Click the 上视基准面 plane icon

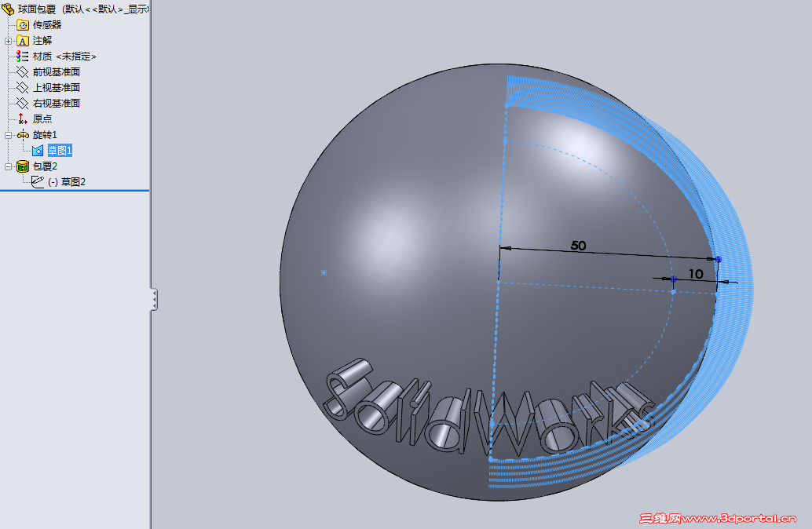[22, 87]
